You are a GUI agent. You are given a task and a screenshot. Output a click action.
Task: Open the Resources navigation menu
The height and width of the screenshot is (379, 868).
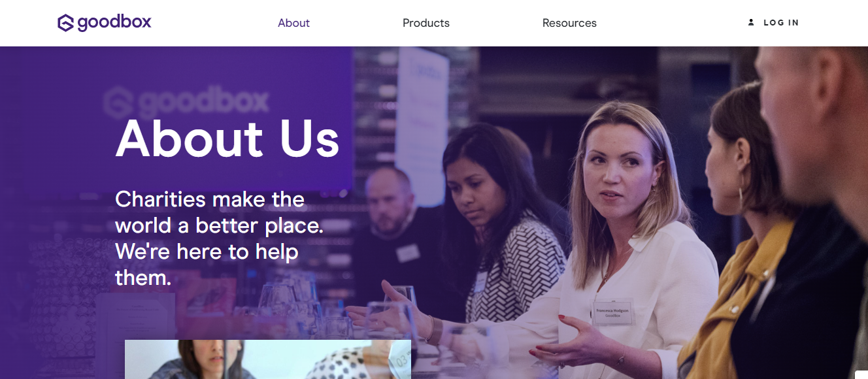569,23
